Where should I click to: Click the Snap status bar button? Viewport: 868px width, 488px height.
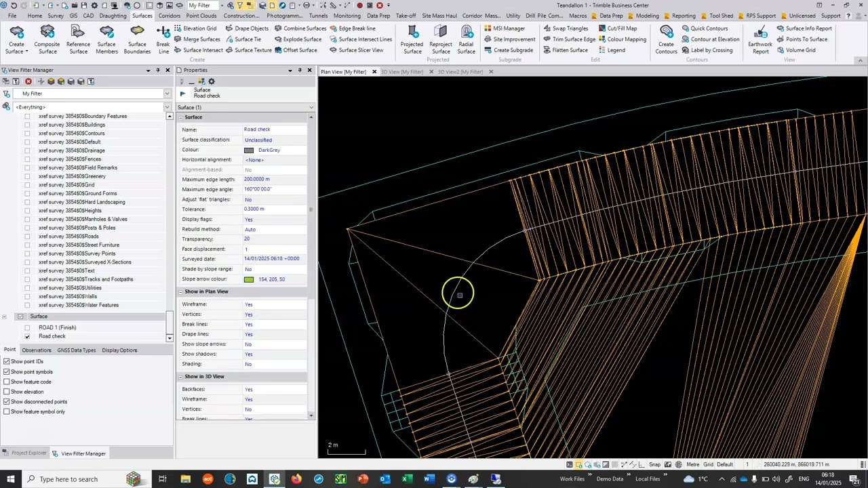pyautogui.click(x=654, y=465)
